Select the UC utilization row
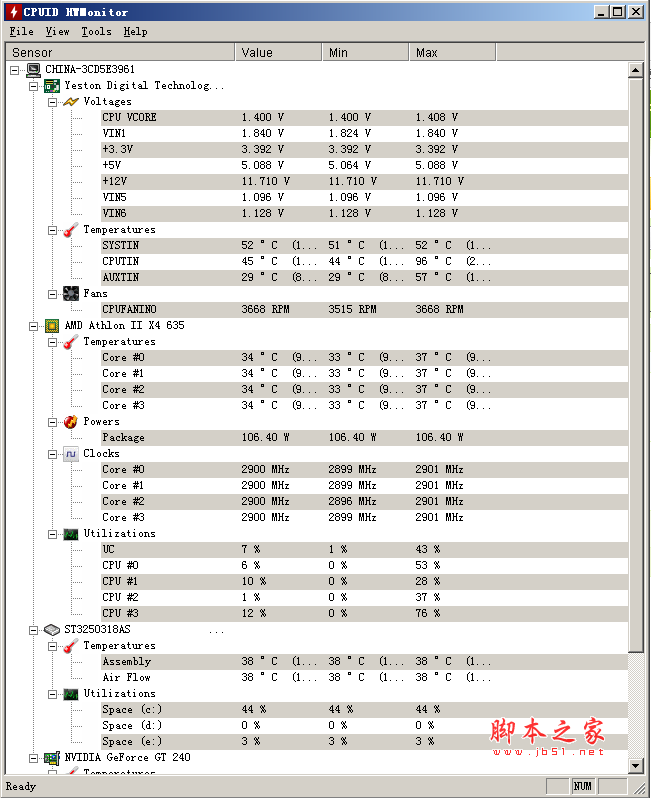This screenshot has width=651, height=798. [x=364, y=550]
